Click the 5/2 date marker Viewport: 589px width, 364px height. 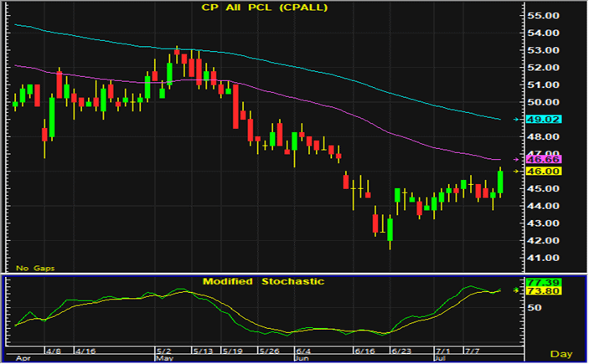(163, 351)
